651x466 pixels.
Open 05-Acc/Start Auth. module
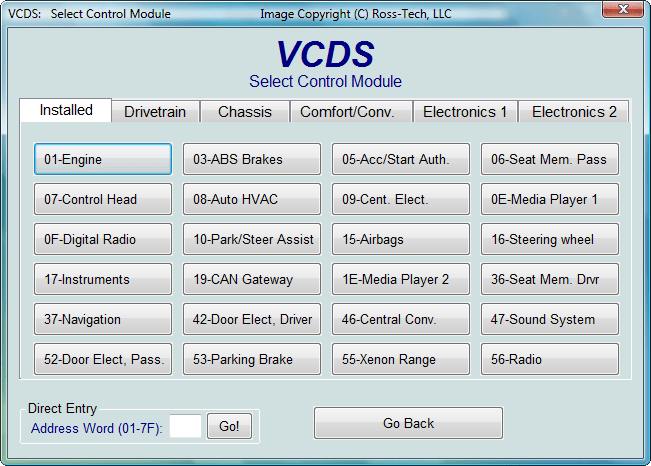coord(401,159)
